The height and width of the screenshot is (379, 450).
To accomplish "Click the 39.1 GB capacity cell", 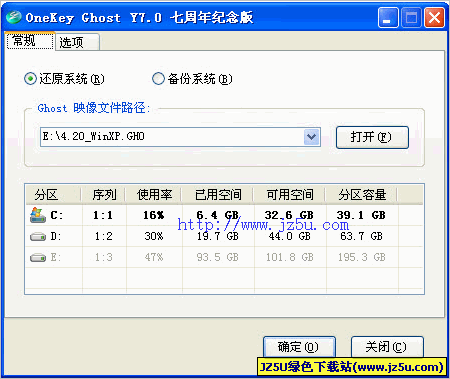I will [361, 215].
